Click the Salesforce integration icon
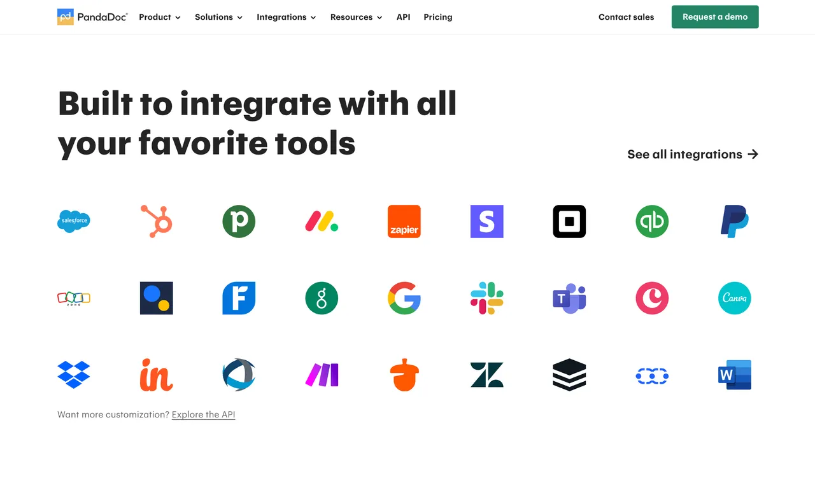Screen dimensions: 815x504 click(x=74, y=221)
